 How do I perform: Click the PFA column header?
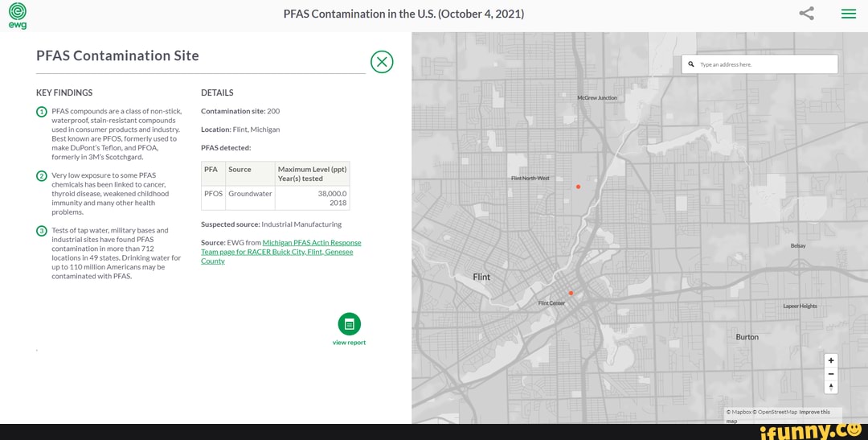click(213, 174)
